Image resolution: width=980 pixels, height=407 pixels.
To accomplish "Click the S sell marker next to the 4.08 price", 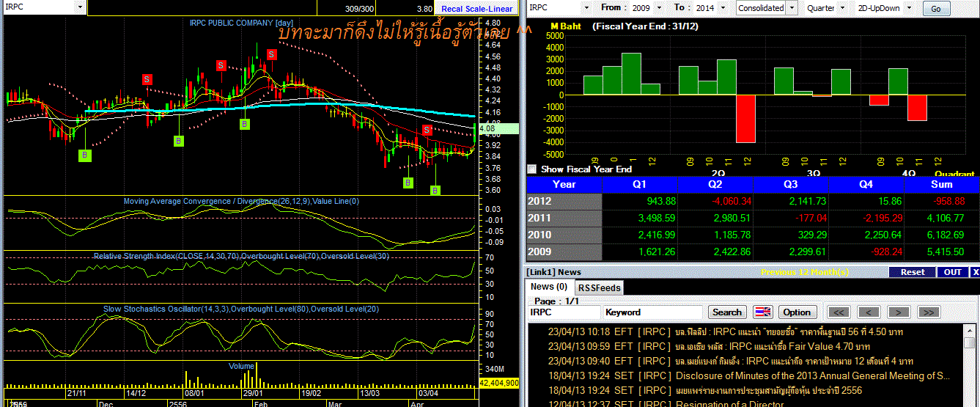I will click(x=427, y=131).
